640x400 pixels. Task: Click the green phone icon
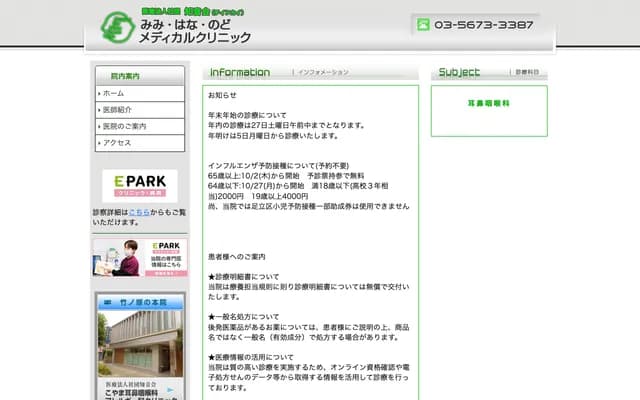coord(423,24)
